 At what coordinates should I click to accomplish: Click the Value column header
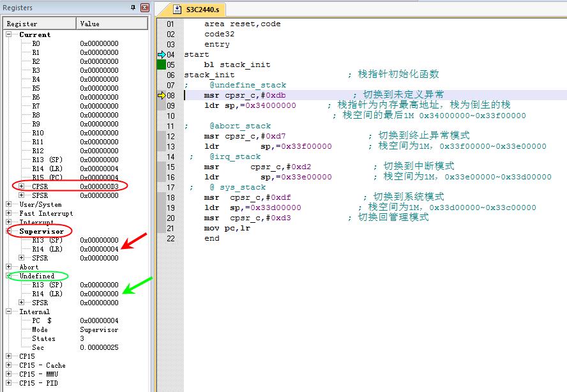112,24
